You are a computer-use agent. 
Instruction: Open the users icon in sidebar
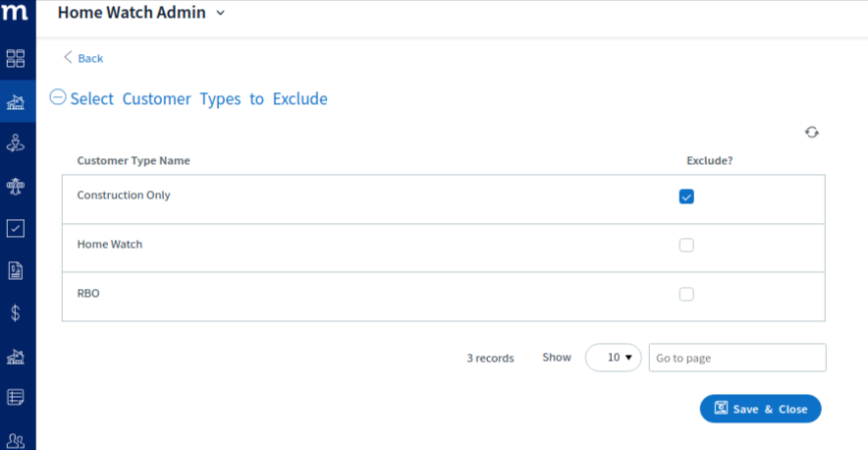pos(16,441)
